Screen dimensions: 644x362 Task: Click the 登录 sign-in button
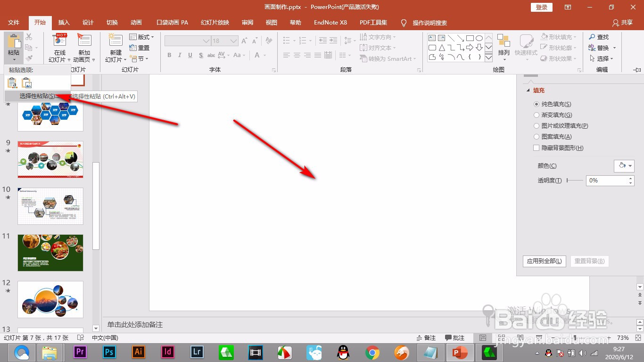point(542,7)
